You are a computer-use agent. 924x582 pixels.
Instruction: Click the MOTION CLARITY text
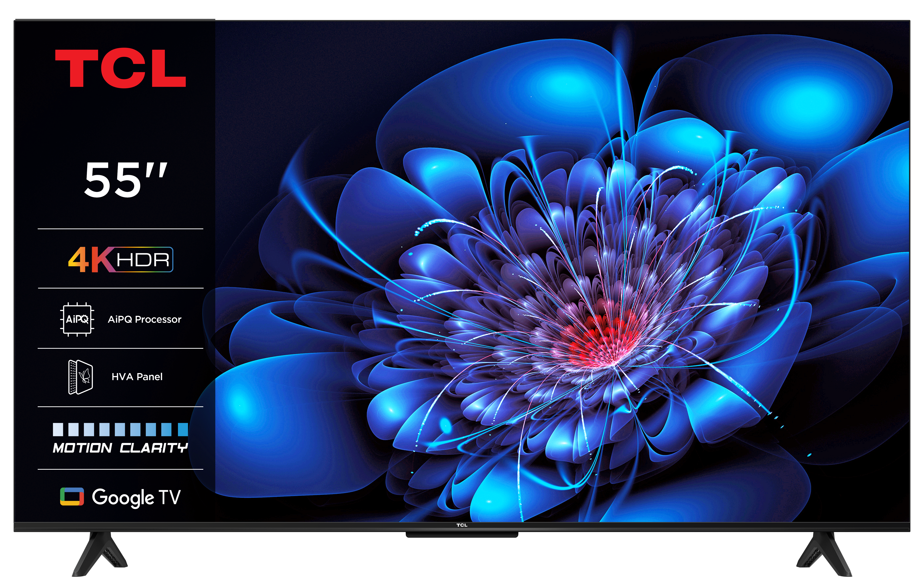[120, 448]
